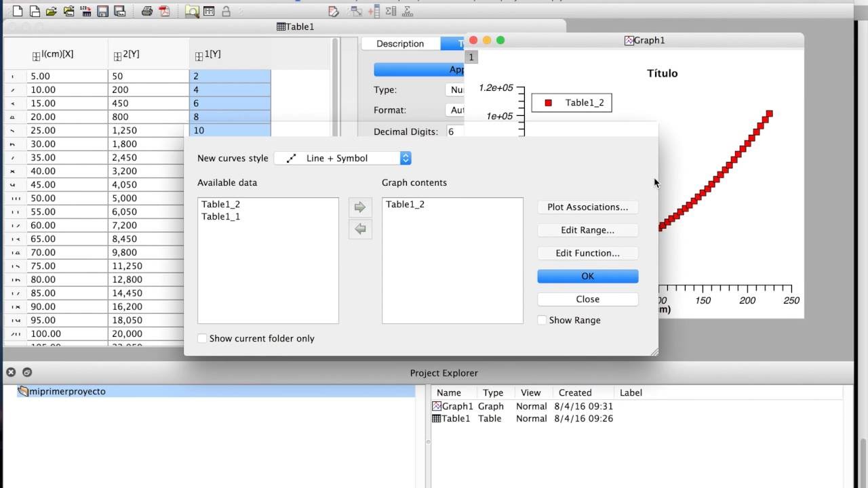Click the Decimal Digits field in Table1
Screen dimensions: 868x488
pos(455,131)
